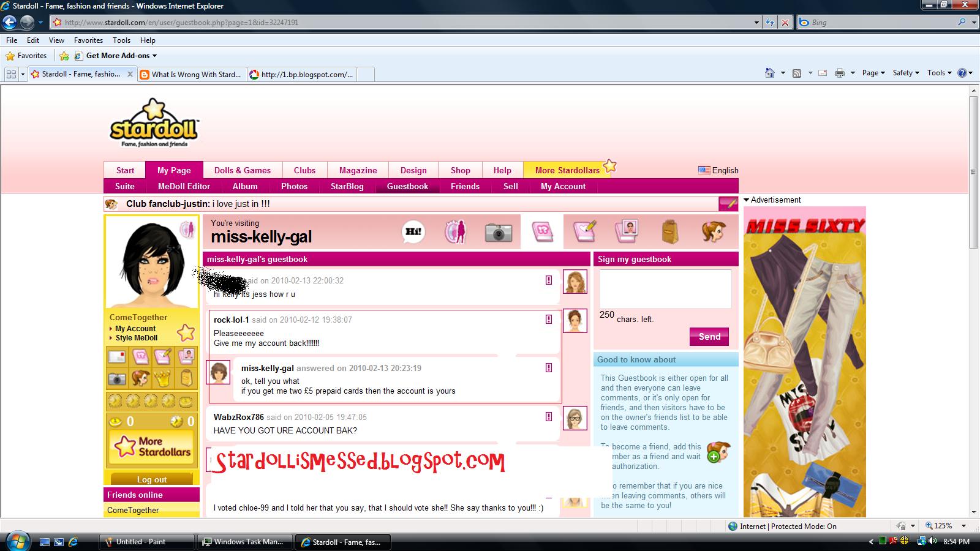Open the File menu
Image resolution: width=980 pixels, height=551 pixels.
click(12, 40)
